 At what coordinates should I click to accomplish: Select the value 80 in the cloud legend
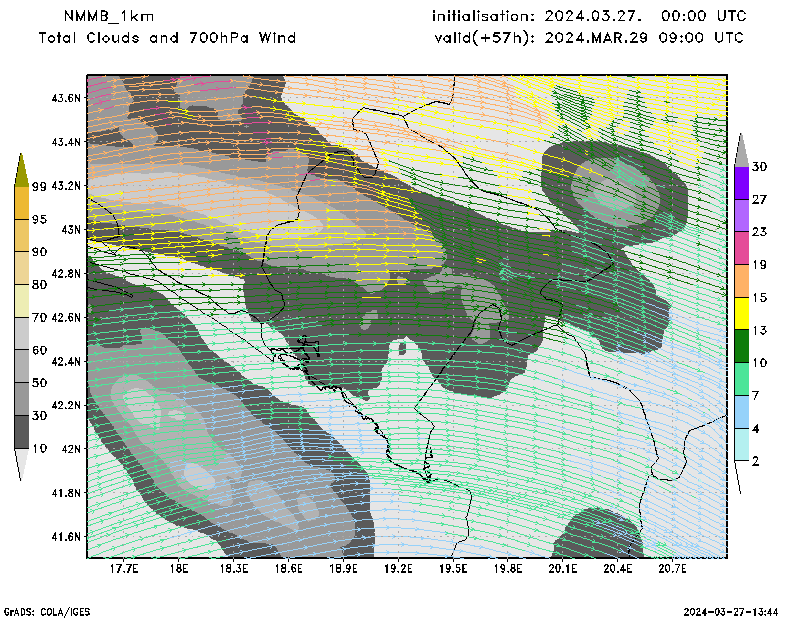(39, 285)
